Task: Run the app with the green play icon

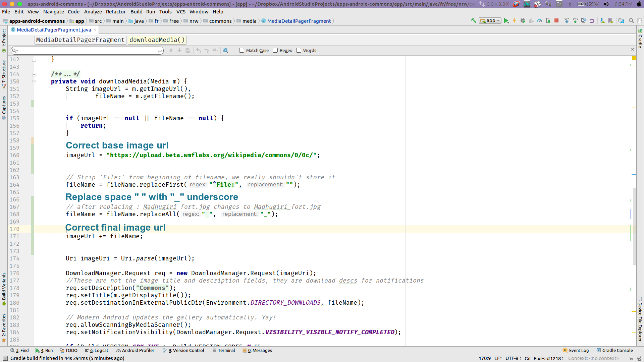Action: [x=506, y=21]
